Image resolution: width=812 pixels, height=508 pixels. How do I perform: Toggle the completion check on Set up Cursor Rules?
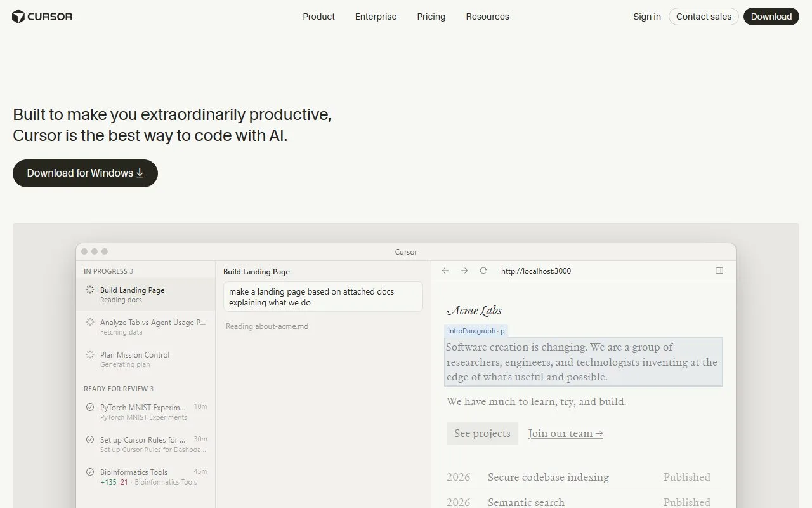[89, 439]
